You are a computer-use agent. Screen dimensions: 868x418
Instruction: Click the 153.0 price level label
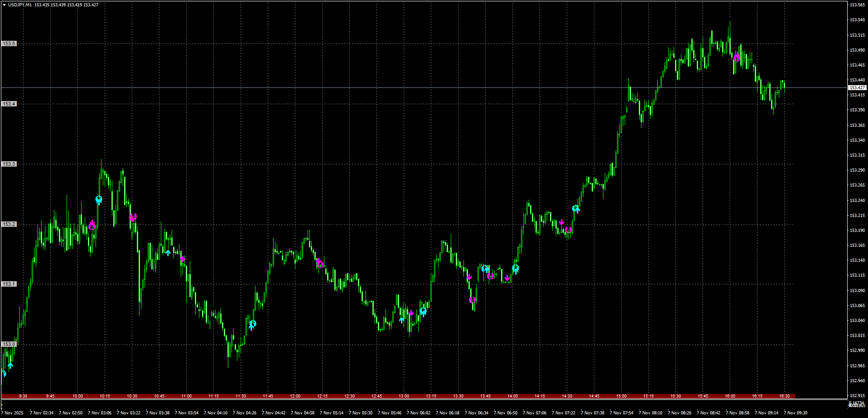9,344
